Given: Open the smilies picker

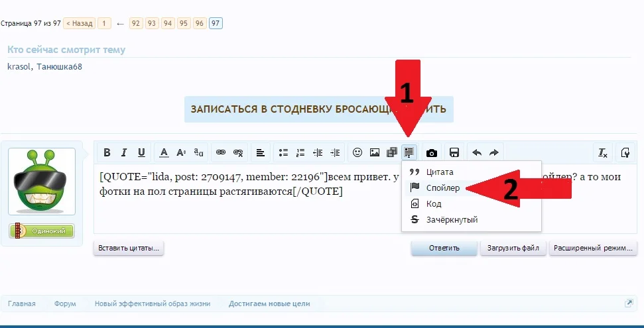Looking at the screenshot, I should [357, 152].
